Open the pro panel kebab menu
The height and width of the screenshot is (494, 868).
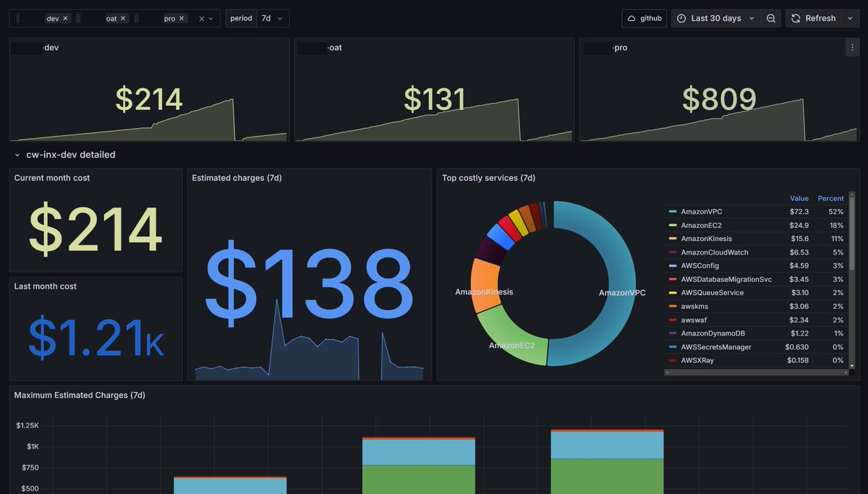coord(852,47)
